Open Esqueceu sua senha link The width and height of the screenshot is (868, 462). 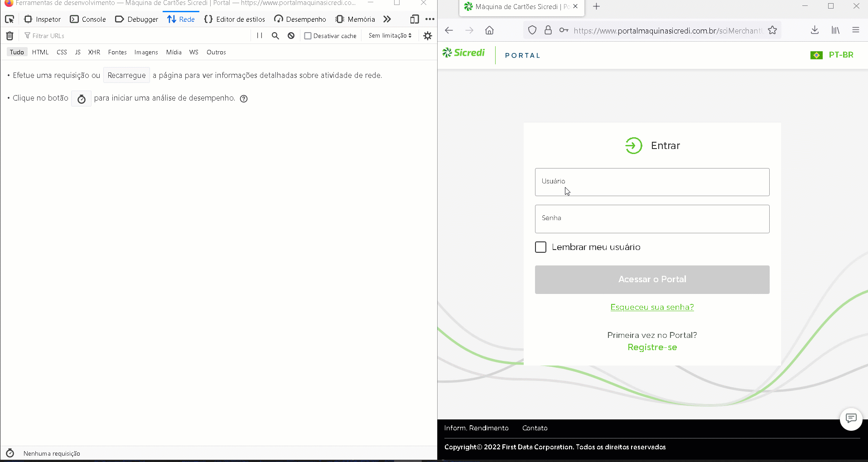652,307
